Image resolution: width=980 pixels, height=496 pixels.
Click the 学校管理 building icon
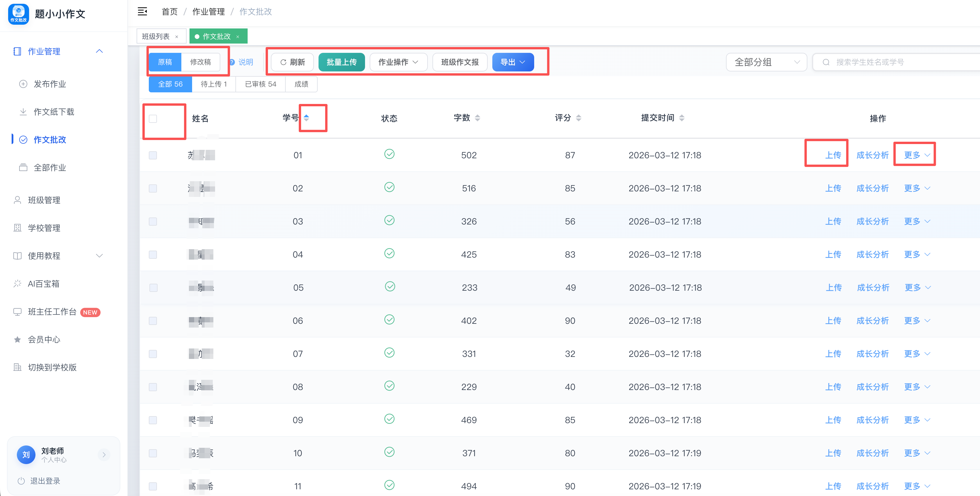[x=17, y=228]
